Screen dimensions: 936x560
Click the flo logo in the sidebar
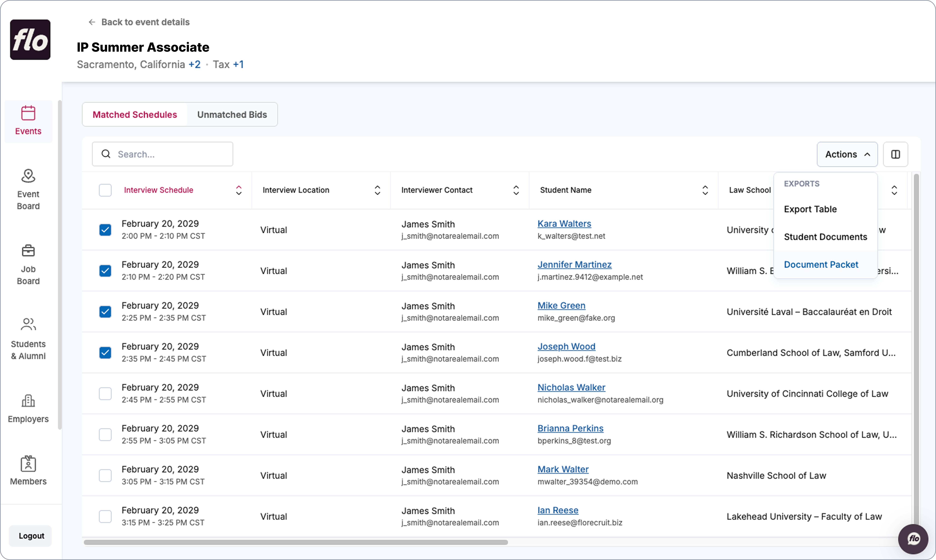point(30,40)
